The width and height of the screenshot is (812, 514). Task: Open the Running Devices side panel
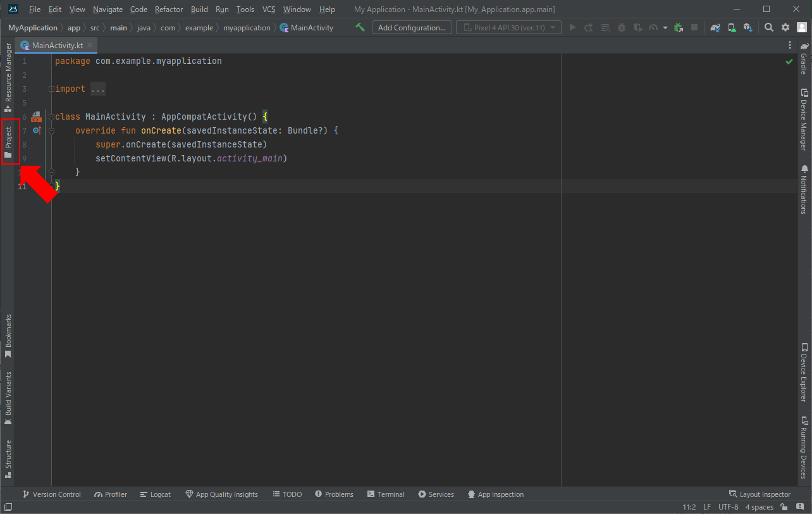(804, 446)
